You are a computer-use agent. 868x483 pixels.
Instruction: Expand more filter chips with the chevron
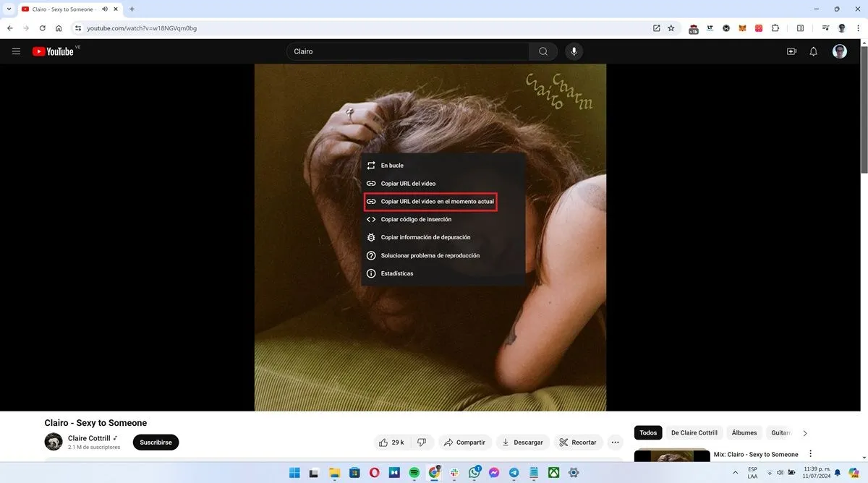click(x=805, y=432)
